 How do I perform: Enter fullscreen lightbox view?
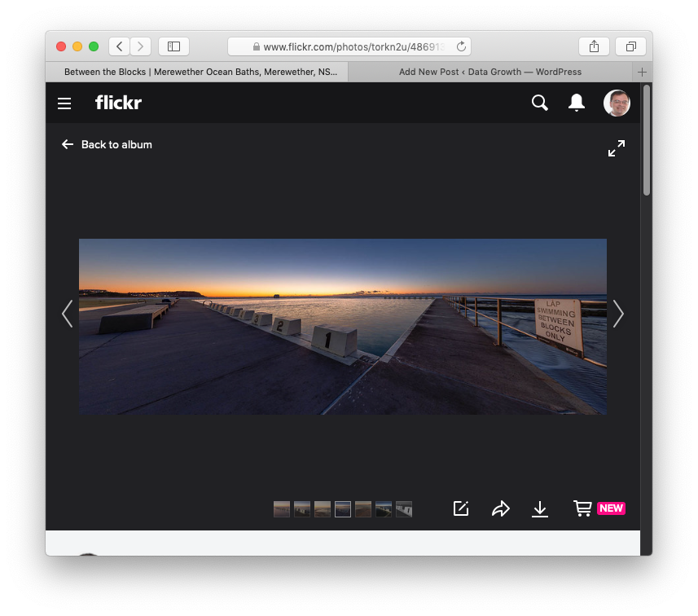coord(617,148)
